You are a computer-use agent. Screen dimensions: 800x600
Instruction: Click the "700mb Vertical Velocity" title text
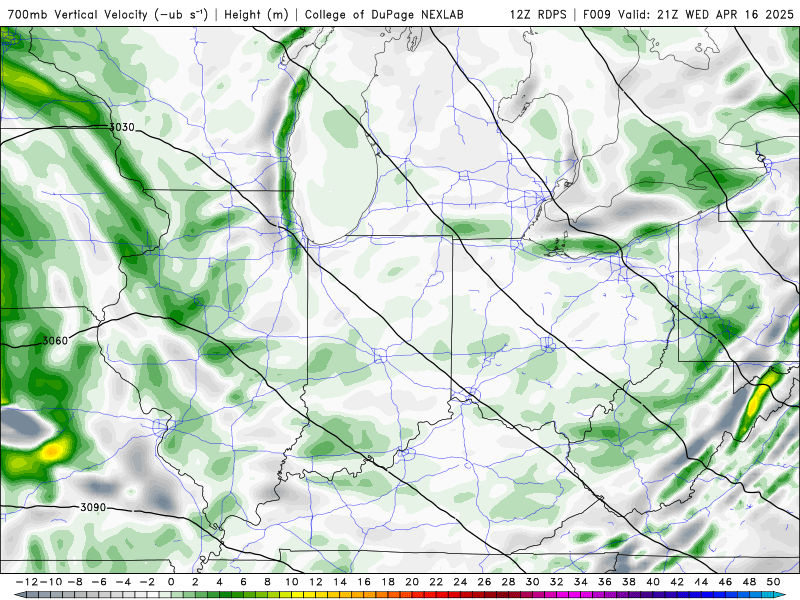click(x=77, y=14)
